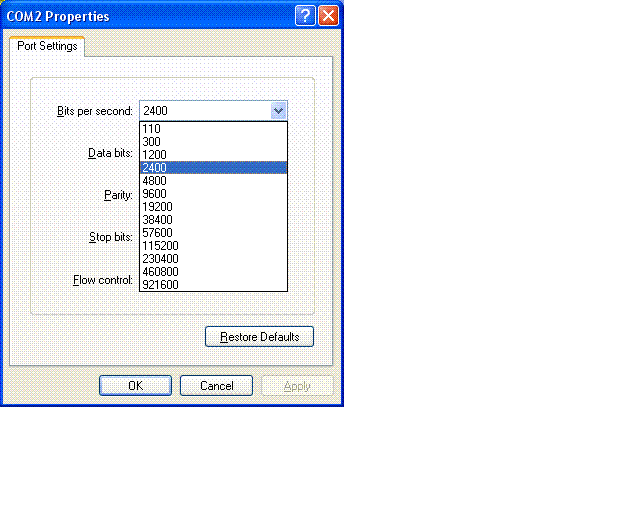Screen dimensions: 640x512
Task: Click the Help question mark icon
Action: (306, 16)
